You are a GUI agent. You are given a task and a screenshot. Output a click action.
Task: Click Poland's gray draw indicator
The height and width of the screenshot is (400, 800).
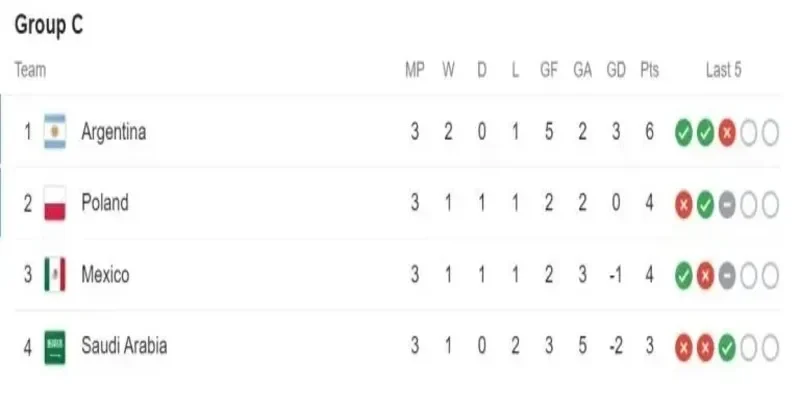(x=727, y=203)
